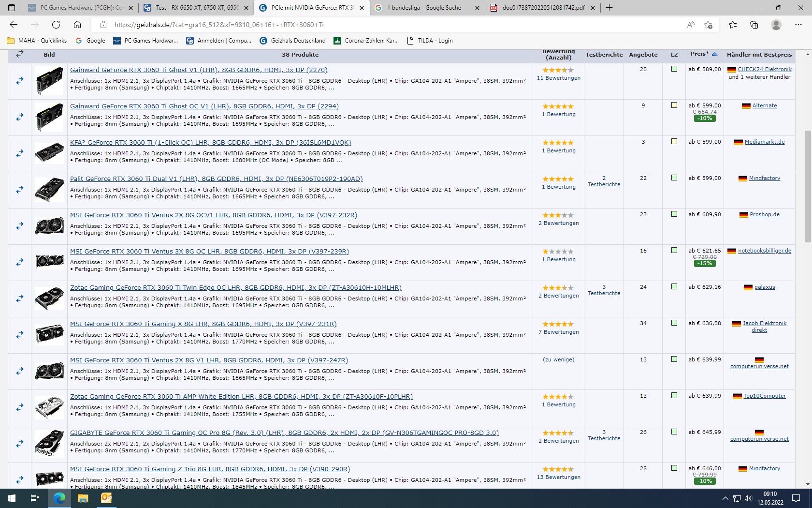Switch to Test RX 6650 XT tab
Viewport: 812px width, 508px height.
point(196,8)
